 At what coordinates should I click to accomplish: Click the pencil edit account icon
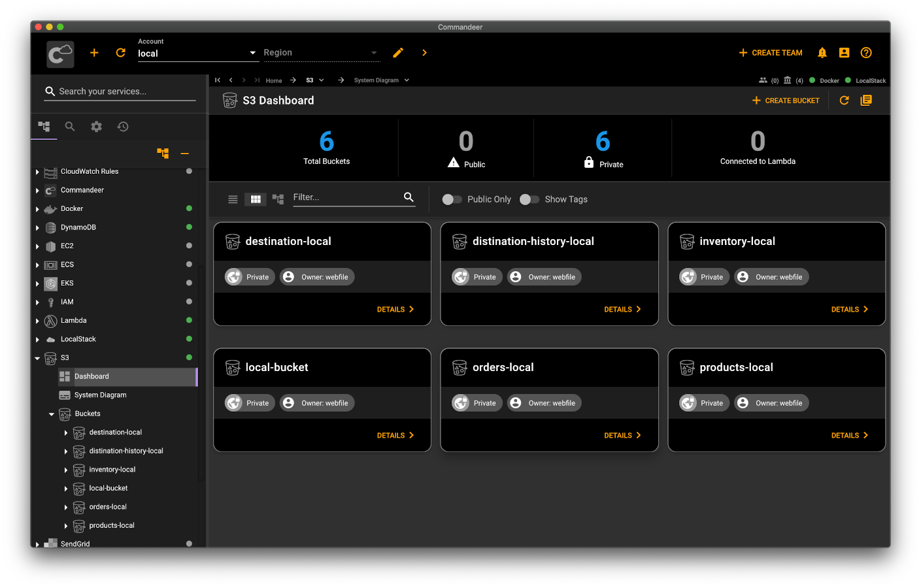click(398, 53)
